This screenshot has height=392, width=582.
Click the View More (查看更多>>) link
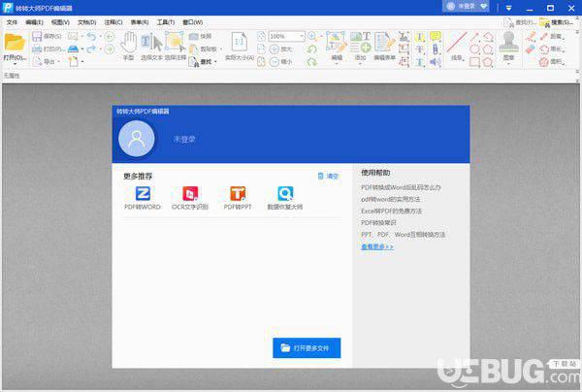[x=377, y=246]
